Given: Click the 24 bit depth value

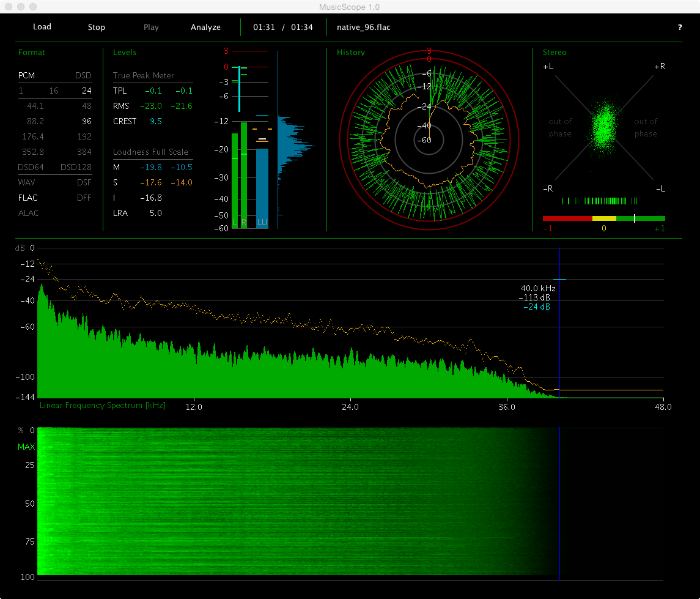Looking at the screenshot, I should (x=87, y=91).
